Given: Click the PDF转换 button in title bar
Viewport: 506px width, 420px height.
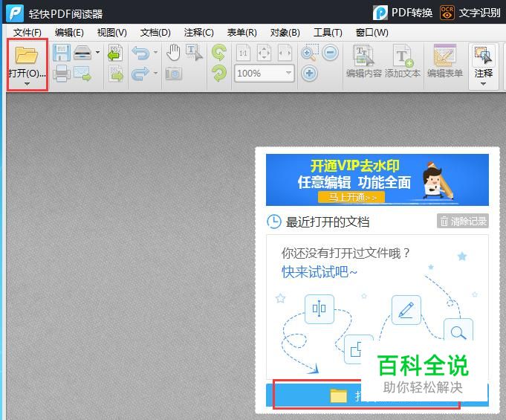Looking at the screenshot, I should click(403, 13).
